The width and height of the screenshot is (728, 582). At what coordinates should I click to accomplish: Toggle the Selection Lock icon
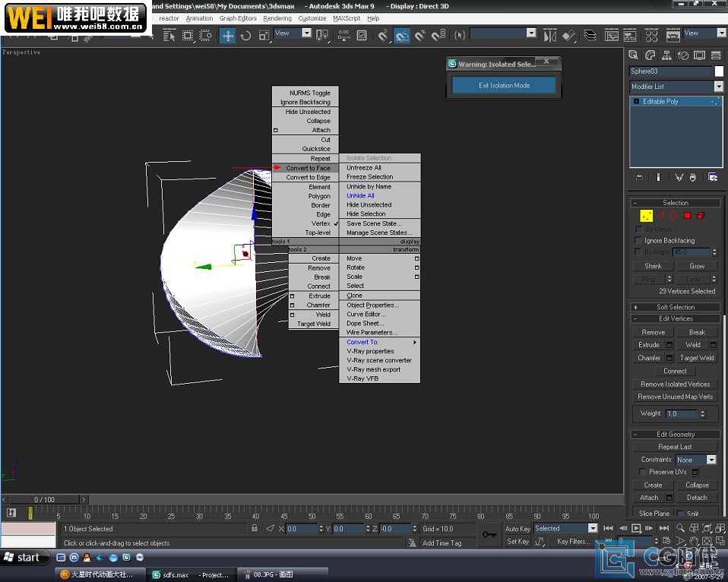point(255,528)
